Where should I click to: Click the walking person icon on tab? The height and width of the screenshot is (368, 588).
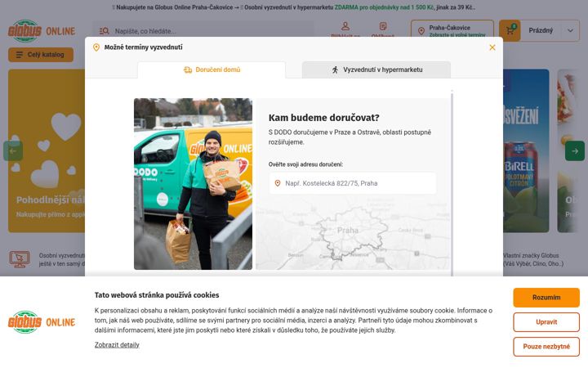click(335, 70)
